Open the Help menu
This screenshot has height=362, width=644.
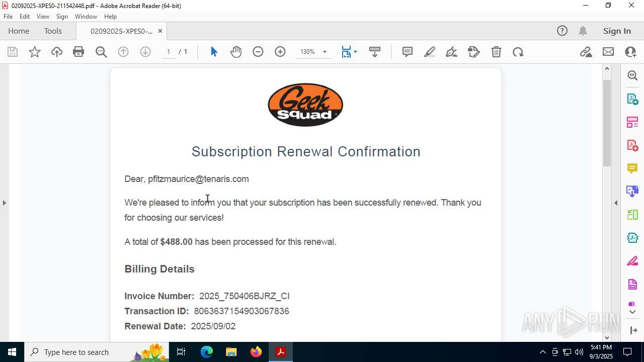[x=110, y=17]
